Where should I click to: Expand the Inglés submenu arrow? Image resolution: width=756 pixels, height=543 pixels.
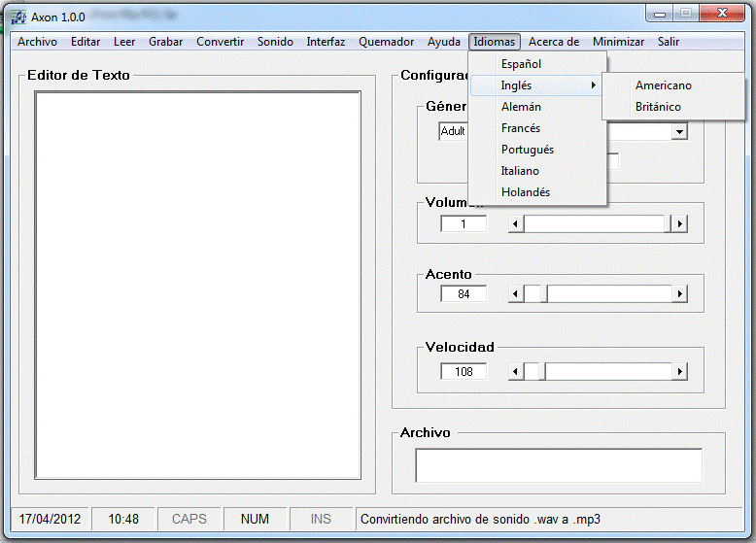pos(593,85)
